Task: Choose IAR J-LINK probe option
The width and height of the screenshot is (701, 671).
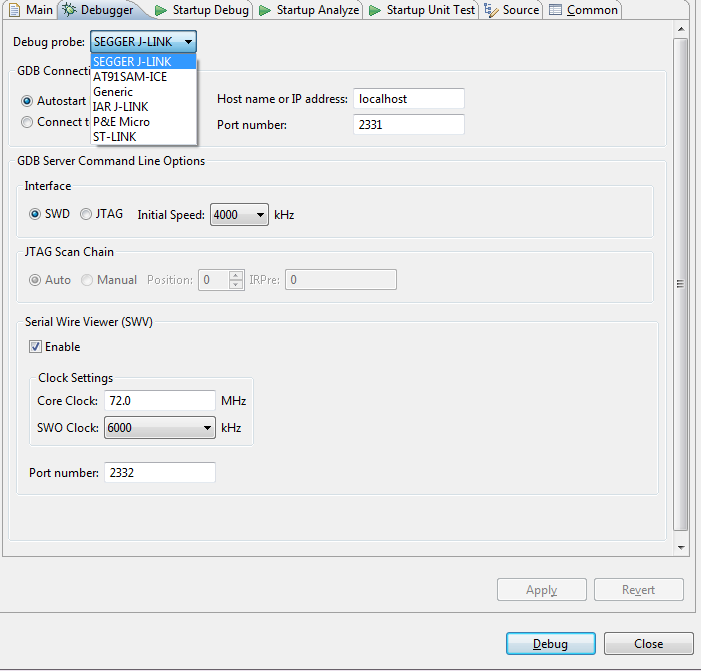Action: tap(143, 106)
